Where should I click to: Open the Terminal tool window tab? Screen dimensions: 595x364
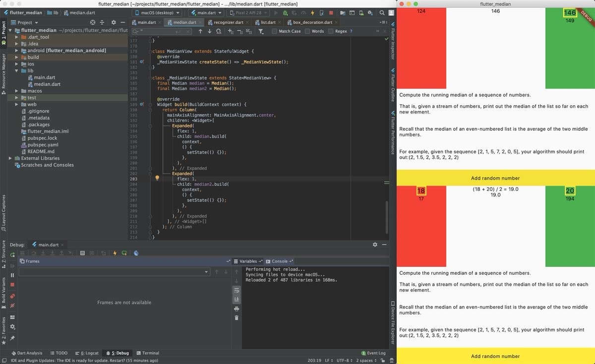point(147,353)
